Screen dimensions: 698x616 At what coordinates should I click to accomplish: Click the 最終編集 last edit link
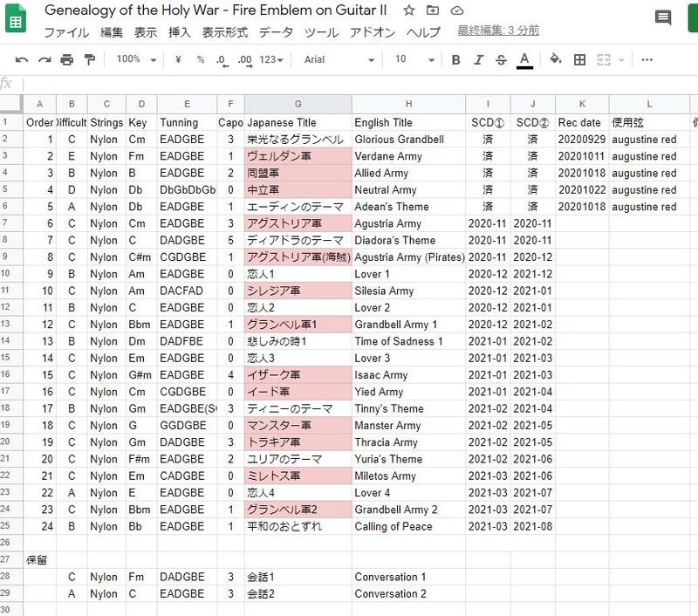497,31
